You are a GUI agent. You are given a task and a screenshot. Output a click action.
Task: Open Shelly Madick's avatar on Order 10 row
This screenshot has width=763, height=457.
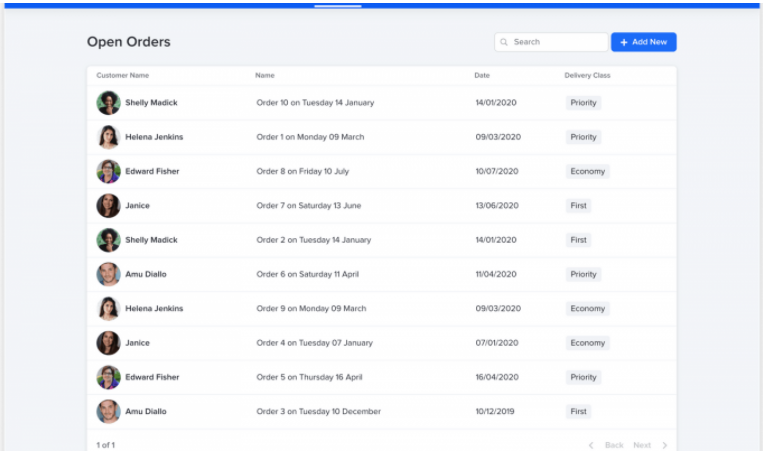[108, 103]
